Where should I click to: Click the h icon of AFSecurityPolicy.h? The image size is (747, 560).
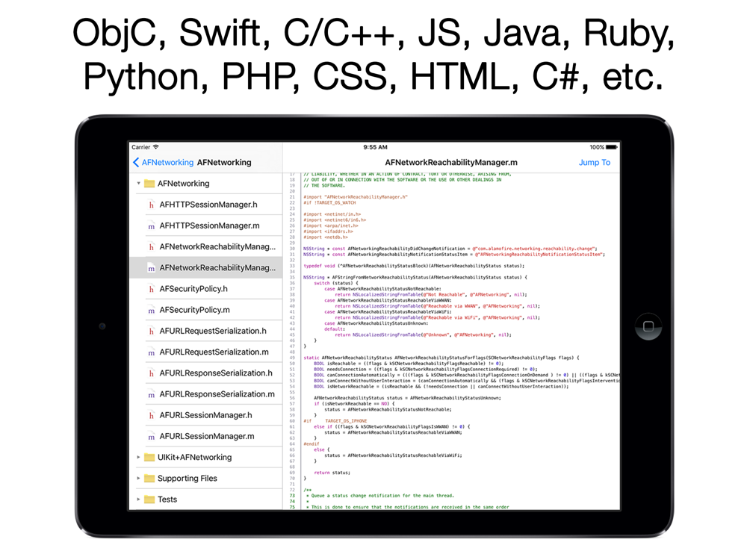151,289
